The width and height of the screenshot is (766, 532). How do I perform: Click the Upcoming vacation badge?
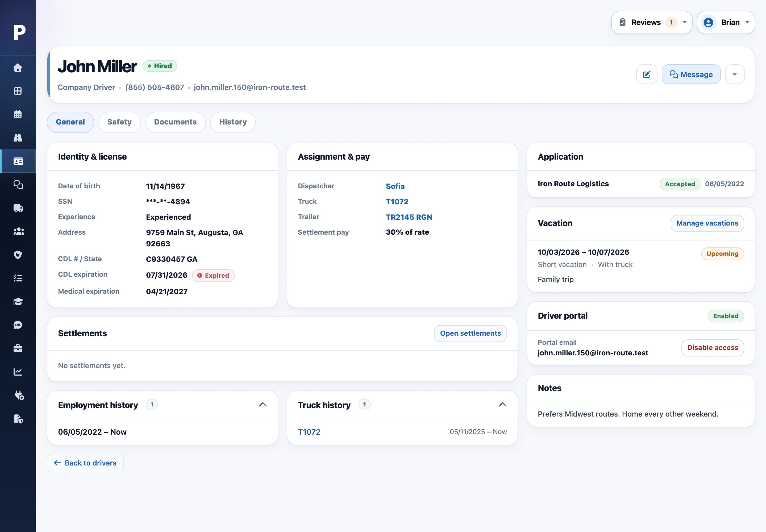722,254
